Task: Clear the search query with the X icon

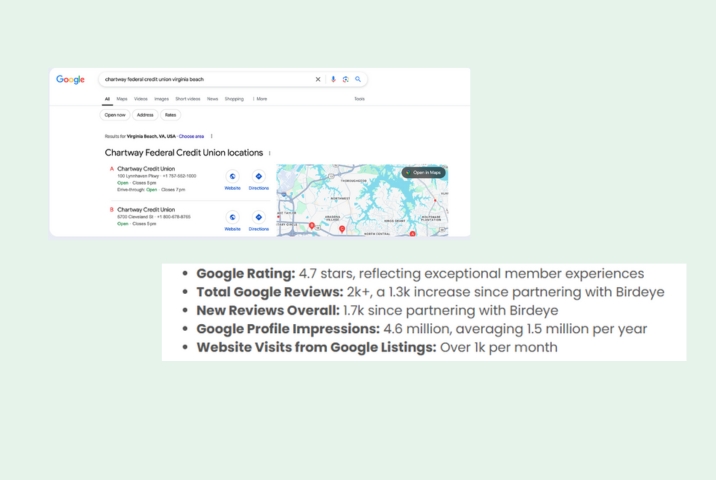Action: coord(318,79)
